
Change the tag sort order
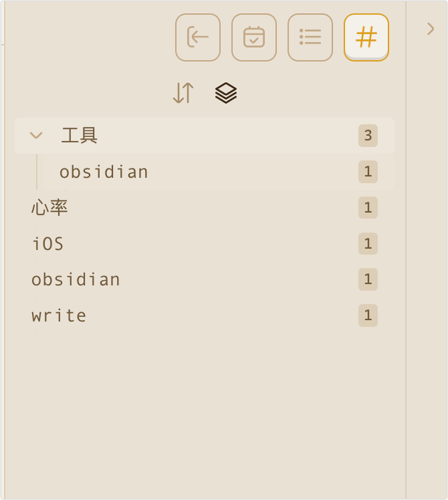(183, 94)
